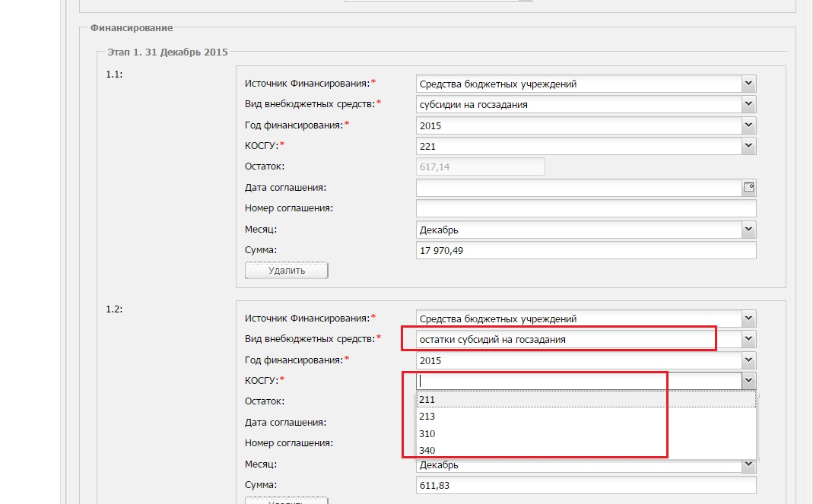Collapse the open КОСГУ dropdown arrow in block 1.2
Screen dimensions: 813x504
point(749,381)
